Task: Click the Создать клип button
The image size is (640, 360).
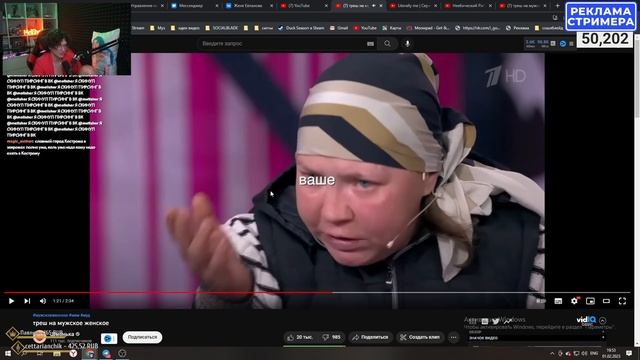Action: coord(420,337)
